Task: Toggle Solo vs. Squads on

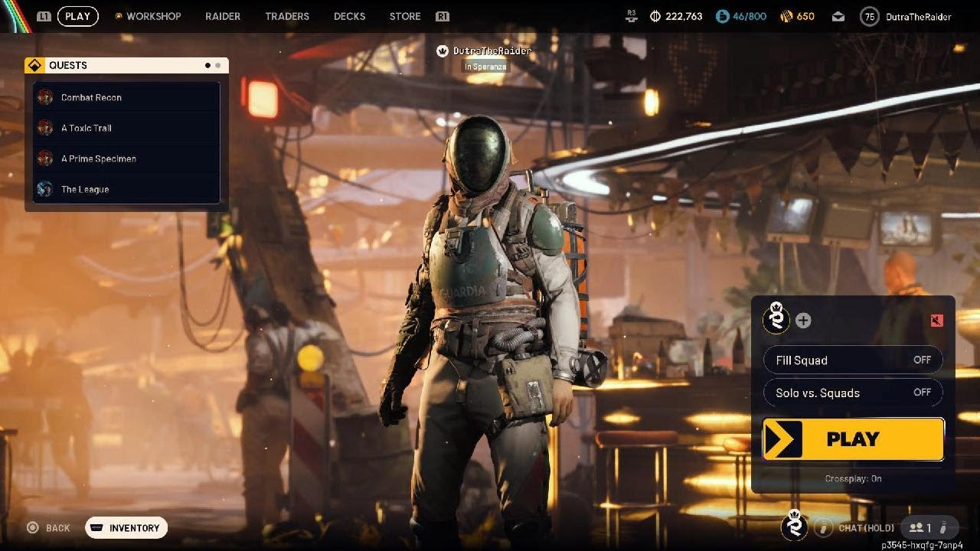Action: click(853, 393)
